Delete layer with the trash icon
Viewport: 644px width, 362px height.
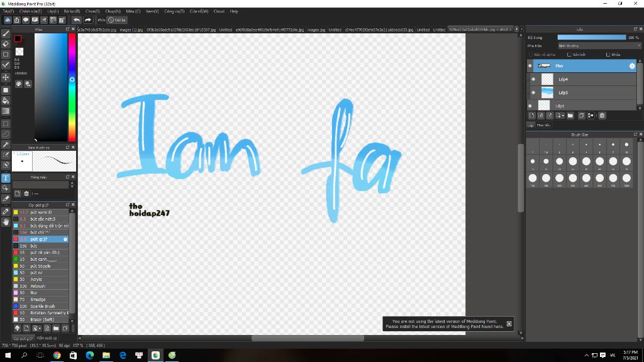[x=602, y=116]
